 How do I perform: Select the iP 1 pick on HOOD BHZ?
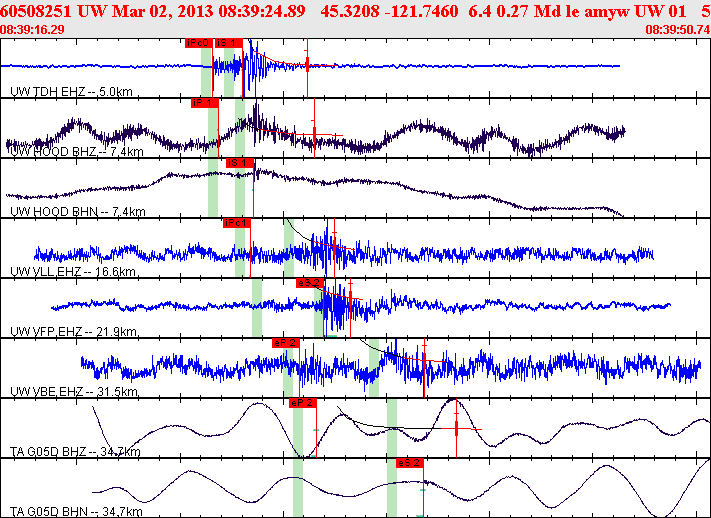point(205,103)
